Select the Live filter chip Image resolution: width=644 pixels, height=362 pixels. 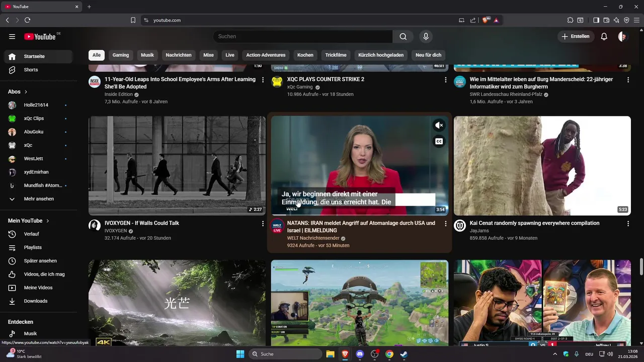pos(230,55)
